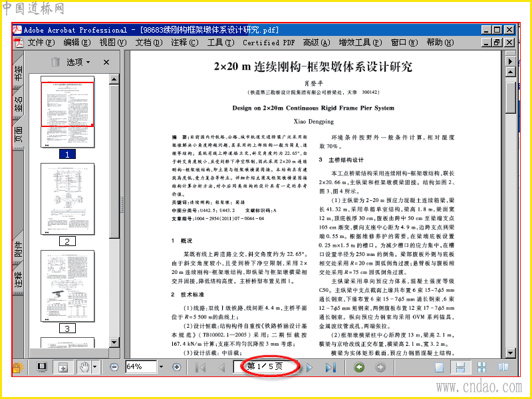Toggle continuous page layout view

tap(460, 367)
